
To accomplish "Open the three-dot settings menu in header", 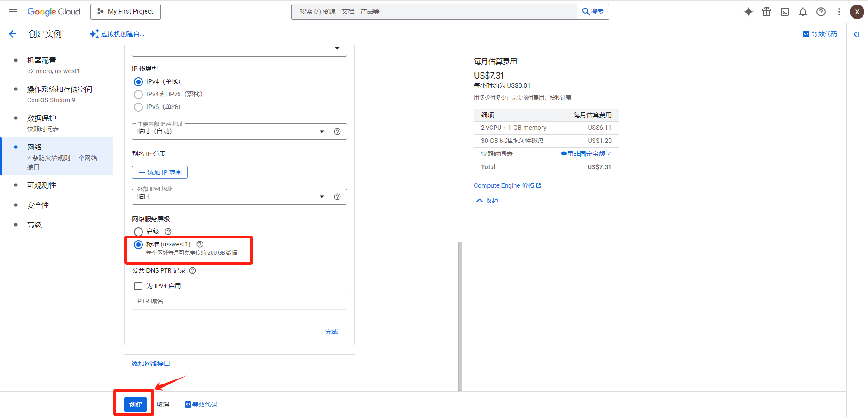I will pos(839,12).
